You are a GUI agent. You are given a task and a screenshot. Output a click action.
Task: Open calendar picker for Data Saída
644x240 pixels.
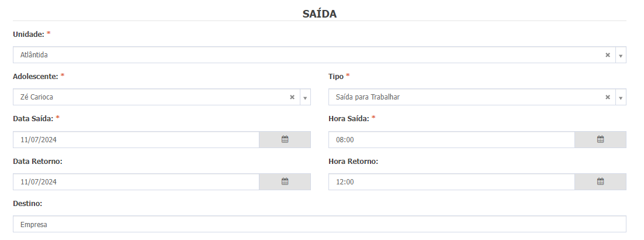pos(285,139)
